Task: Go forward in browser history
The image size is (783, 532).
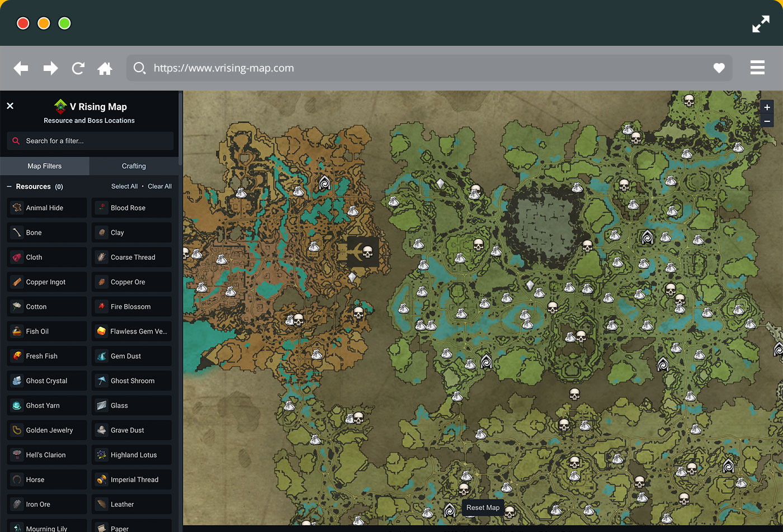Action: pyautogui.click(x=50, y=68)
